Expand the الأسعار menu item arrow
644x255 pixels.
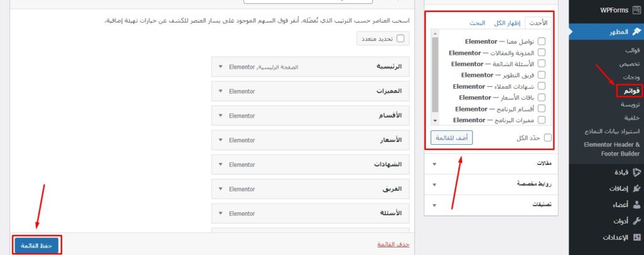221,140
